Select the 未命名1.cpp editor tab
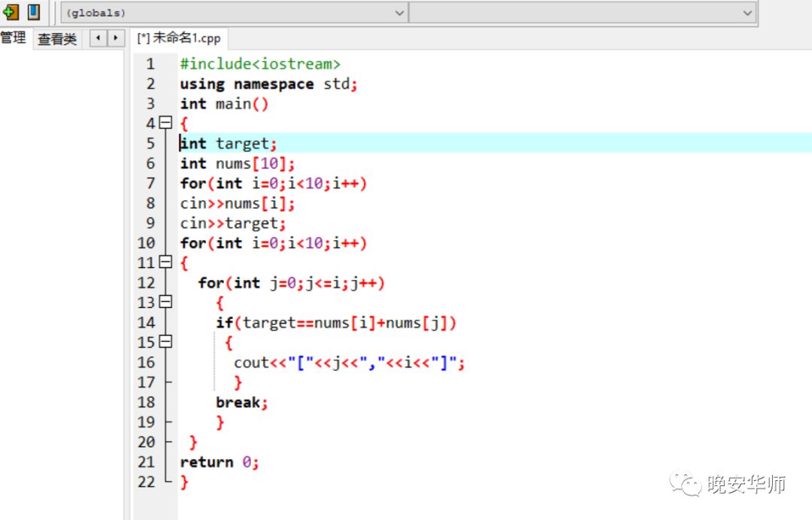 179,38
